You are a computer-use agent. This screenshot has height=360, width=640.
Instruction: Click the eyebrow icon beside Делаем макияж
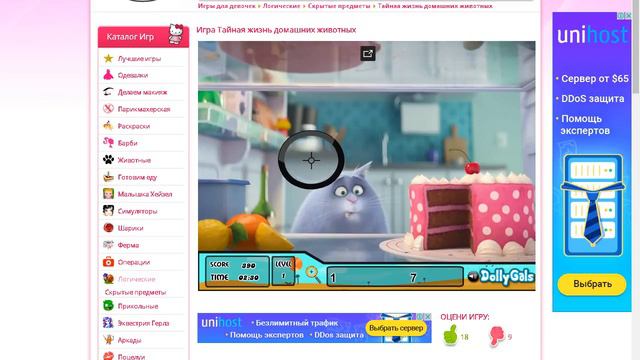(x=108, y=92)
